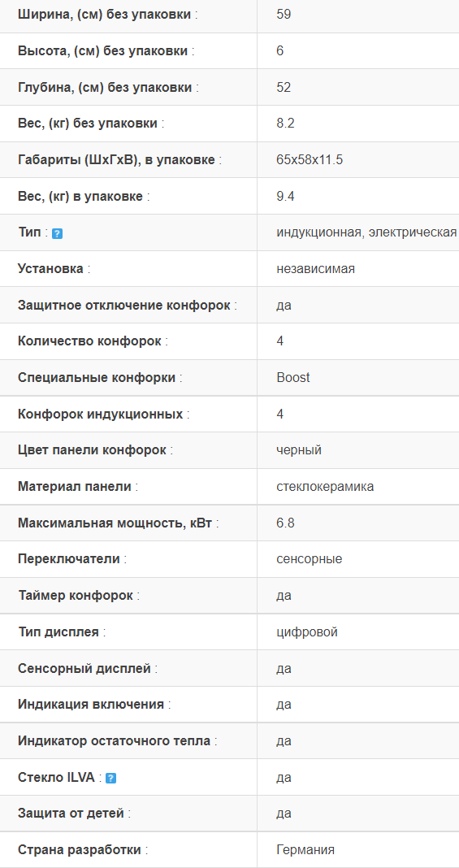Select the стеклокерамика value
This screenshot has height=868, width=459.
[x=325, y=487]
